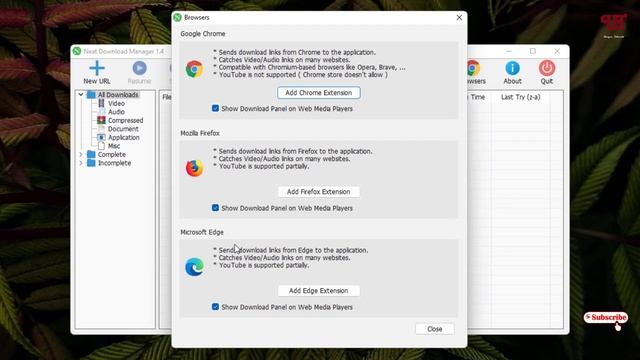Image resolution: width=640 pixels, height=360 pixels.
Task: Toggle Firefox Show Download Panel checkbox
Action: click(x=216, y=208)
